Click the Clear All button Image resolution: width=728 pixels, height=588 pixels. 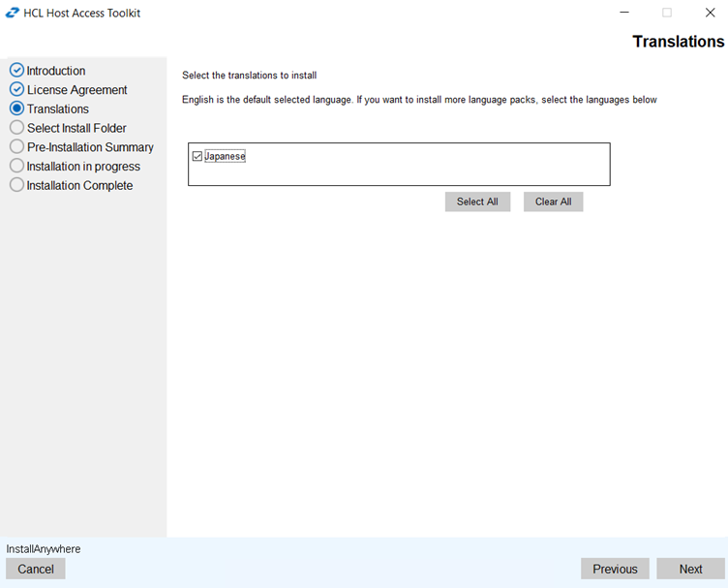point(553,201)
